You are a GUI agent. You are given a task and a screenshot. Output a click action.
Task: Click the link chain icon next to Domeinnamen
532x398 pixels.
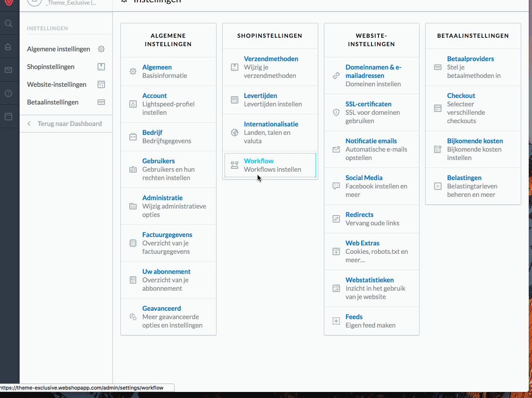336,75
